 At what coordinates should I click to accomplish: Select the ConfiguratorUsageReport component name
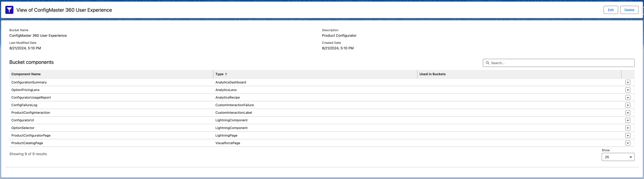pyautogui.click(x=31, y=97)
